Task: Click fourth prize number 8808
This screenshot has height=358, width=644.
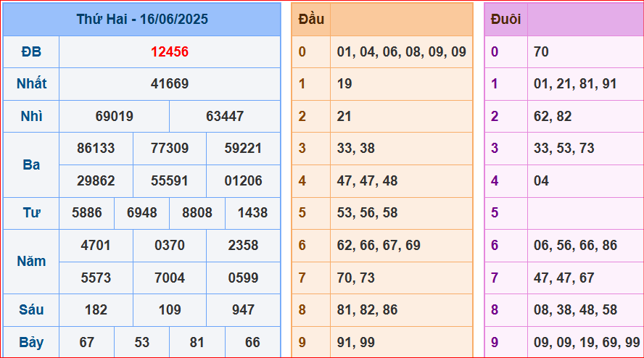Action: pos(197,212)
